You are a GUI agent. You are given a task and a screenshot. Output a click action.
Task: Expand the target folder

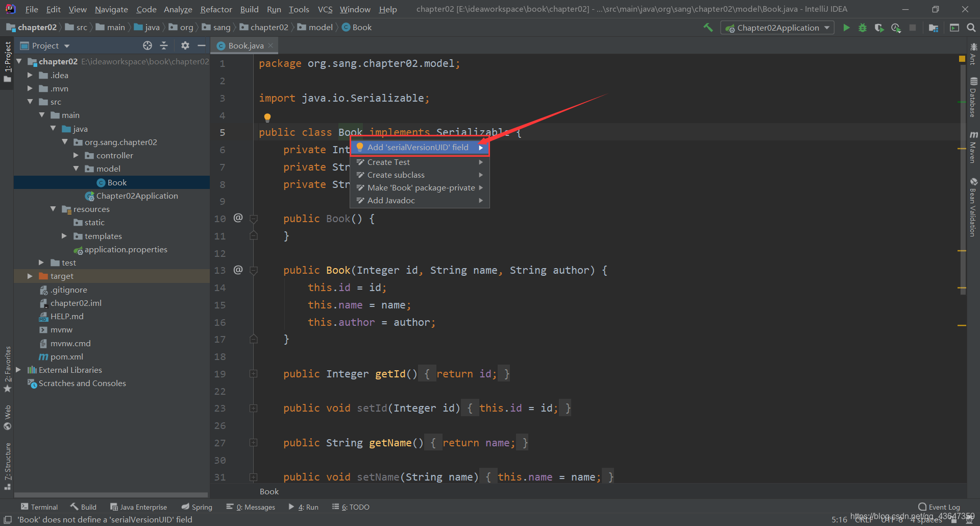30,276
